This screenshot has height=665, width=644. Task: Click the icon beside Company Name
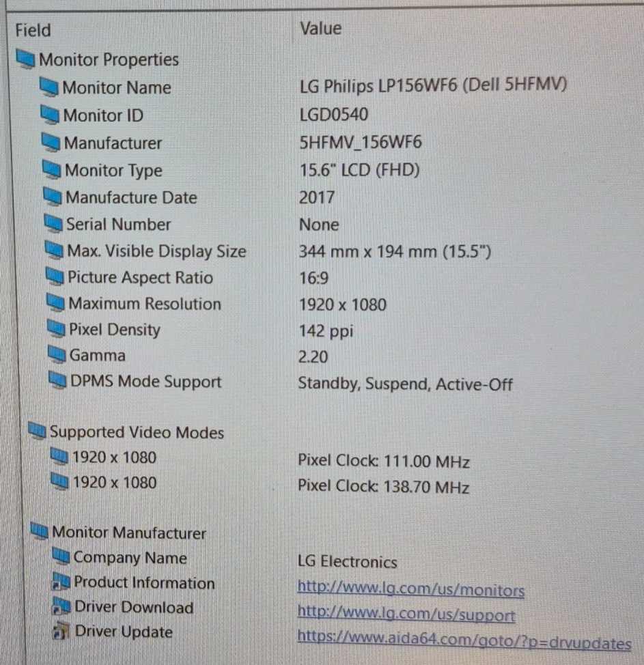tap(61, 556)
